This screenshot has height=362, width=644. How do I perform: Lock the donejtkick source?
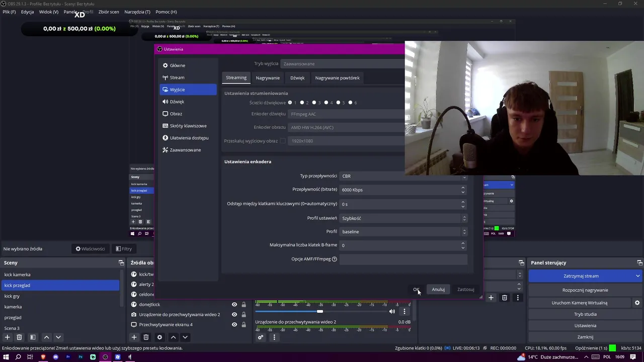coord(244,304)
